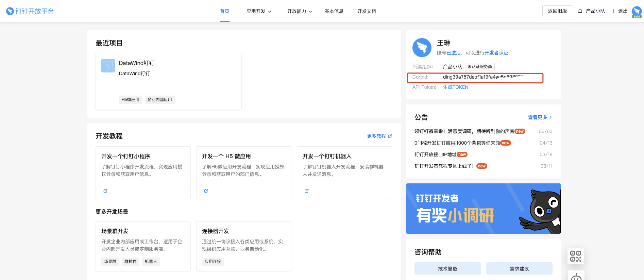Click the 机器人 tag
The image size is (644, 280).
point(151,262)
